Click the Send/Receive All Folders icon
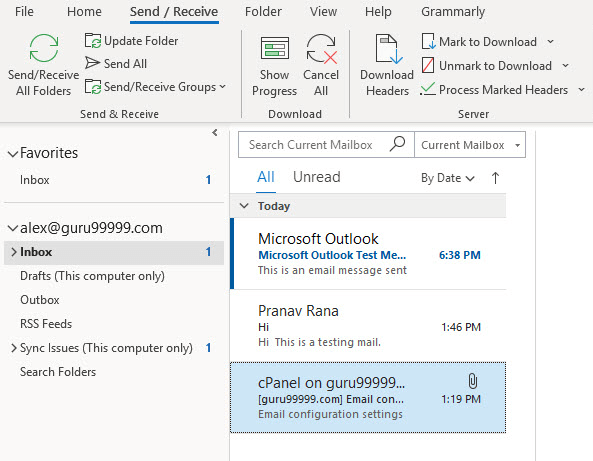The width and height of the screenshot is (593, 461). click(x=44, y=48)
